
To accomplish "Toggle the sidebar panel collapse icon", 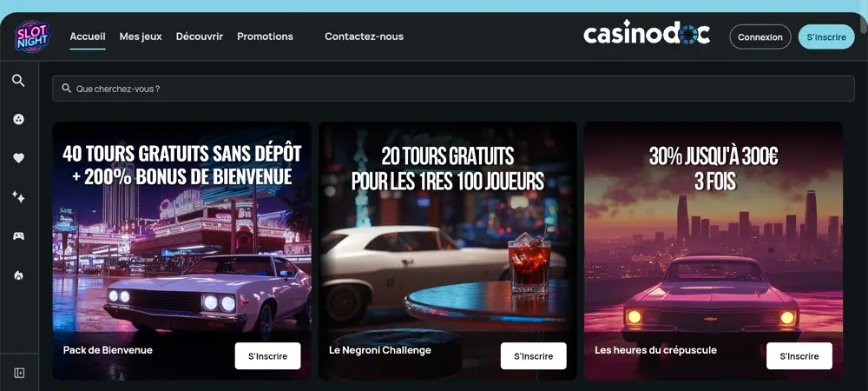I will coord(19,373).
